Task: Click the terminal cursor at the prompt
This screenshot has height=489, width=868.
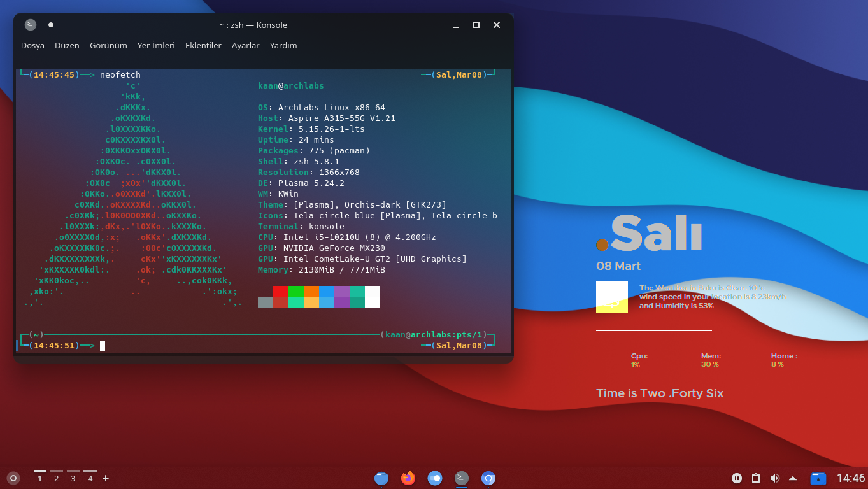Action: click(x=103, y=346)
